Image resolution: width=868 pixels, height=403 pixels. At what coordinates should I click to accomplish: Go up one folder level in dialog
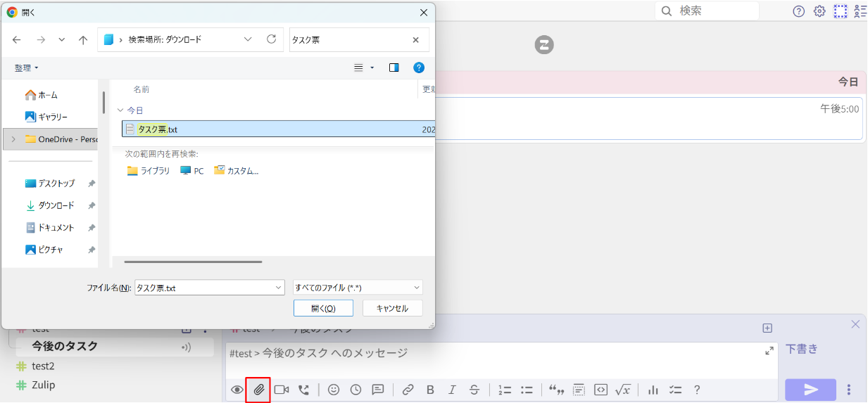(x=83, y=40)
